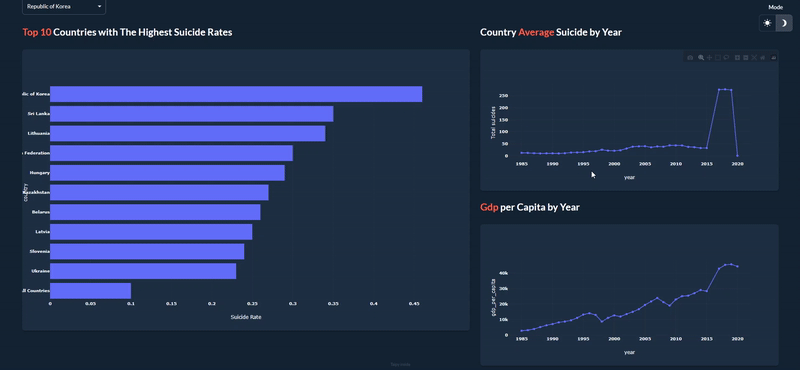Click the Hungary bar in chart
The height and width of the screenshot is (370, 800).
[x=167, y=173]
